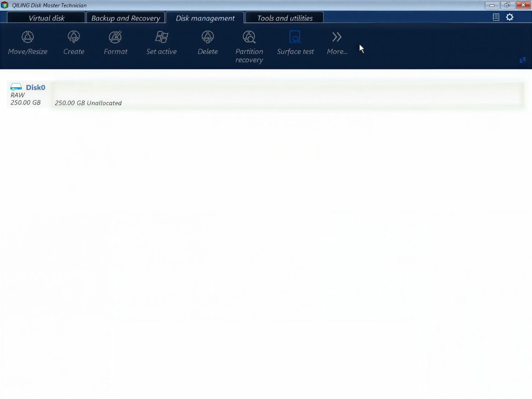Select the Disk0 drive icon
Image resolution: width=532 pixels, height=399 pixels.
(16, 87)
